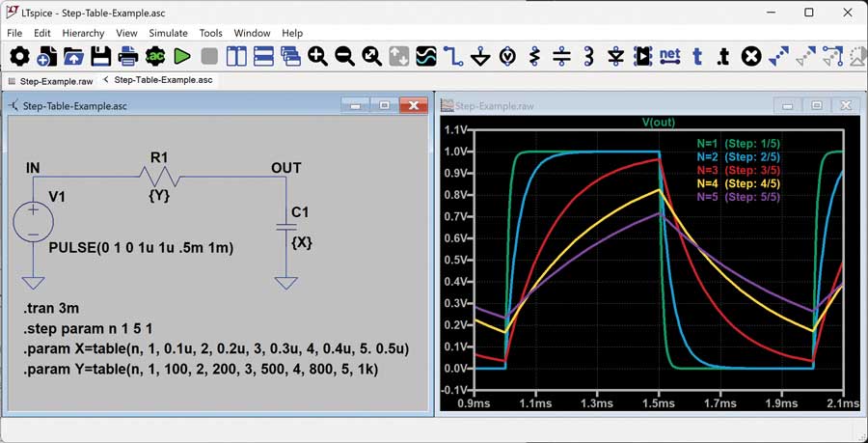Click the Zoom to Fit magnifier icon

[371, 57]
